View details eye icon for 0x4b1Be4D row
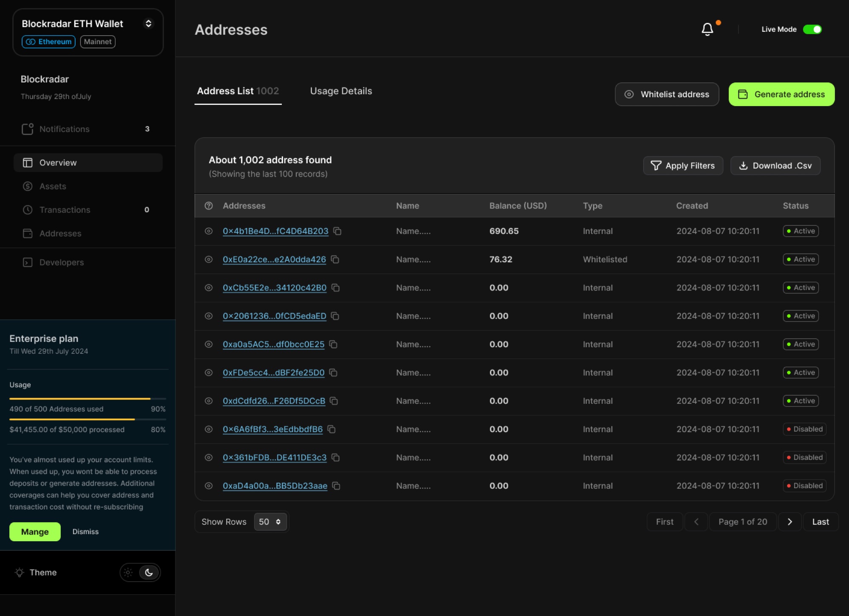This screenshot has height=616, width=849. tap(208, 231)
